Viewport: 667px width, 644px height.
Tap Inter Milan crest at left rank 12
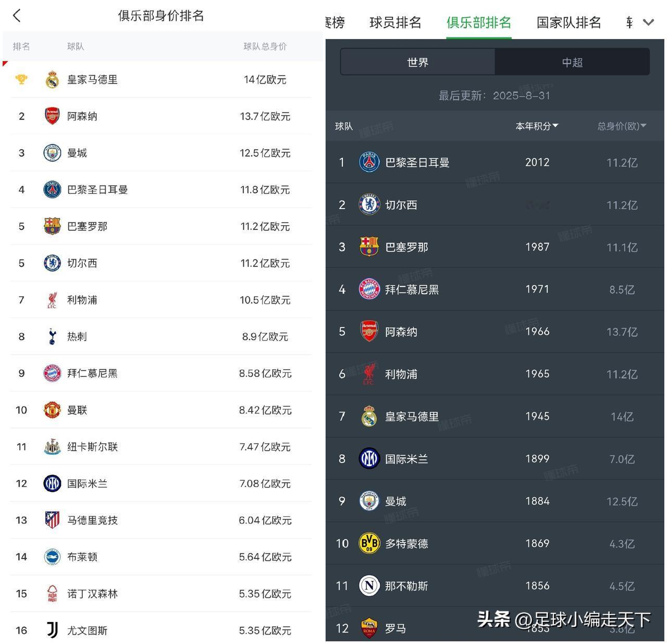pos(52,483)
